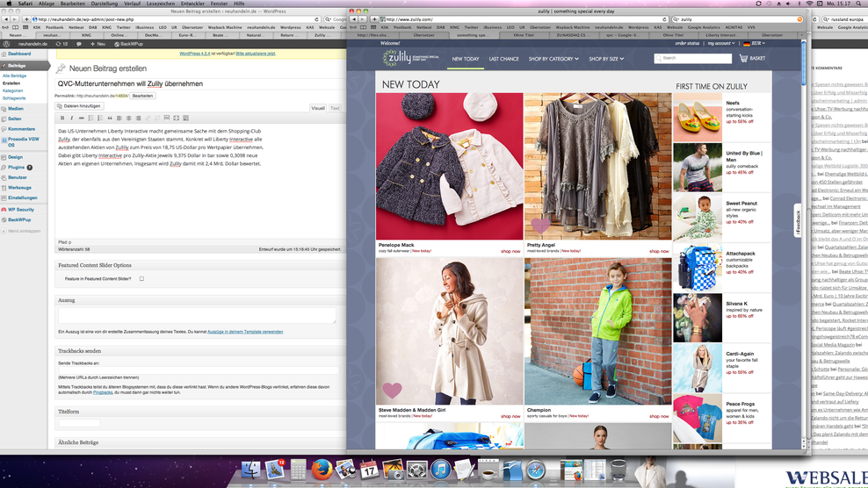Viewport: 868px width, 488px height.
Task: Open the Pretty Angel product image
Action: [x=598, y=166]
